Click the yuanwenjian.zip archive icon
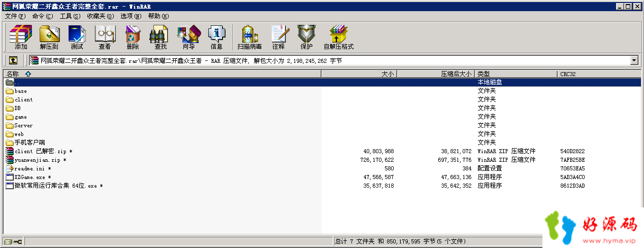 point(10,160)
